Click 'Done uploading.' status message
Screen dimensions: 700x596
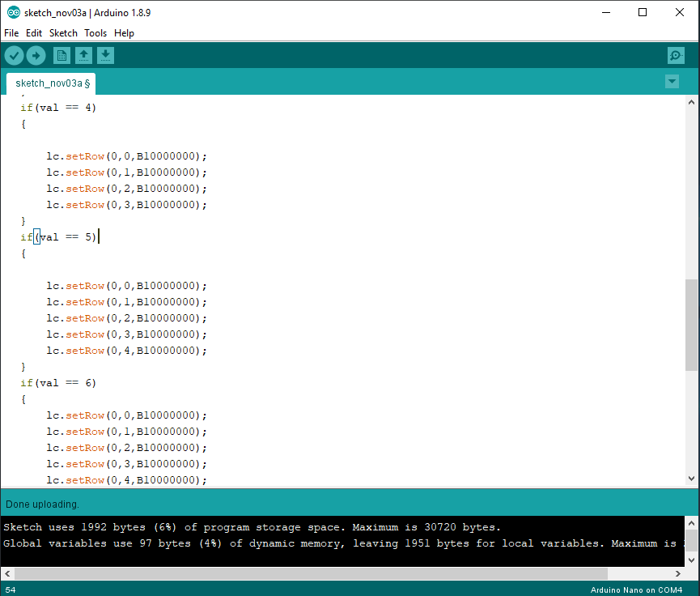tap(42, 504)
